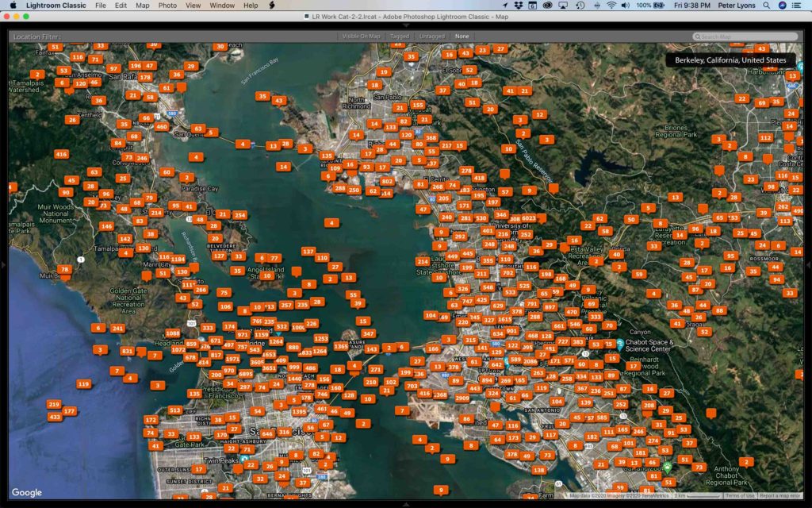Open the battery status menu
The width and height of the screenshot is (812, 508).
[650, 6]
